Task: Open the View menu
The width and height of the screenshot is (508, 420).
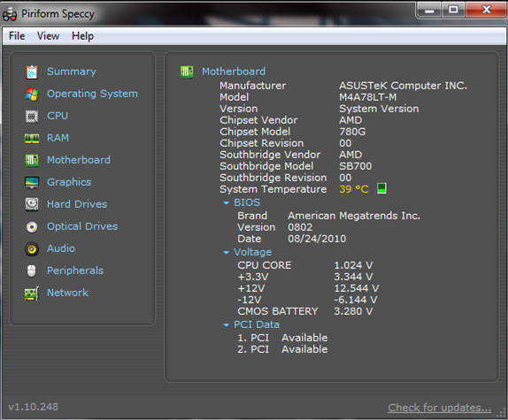Action: point(48,36)
